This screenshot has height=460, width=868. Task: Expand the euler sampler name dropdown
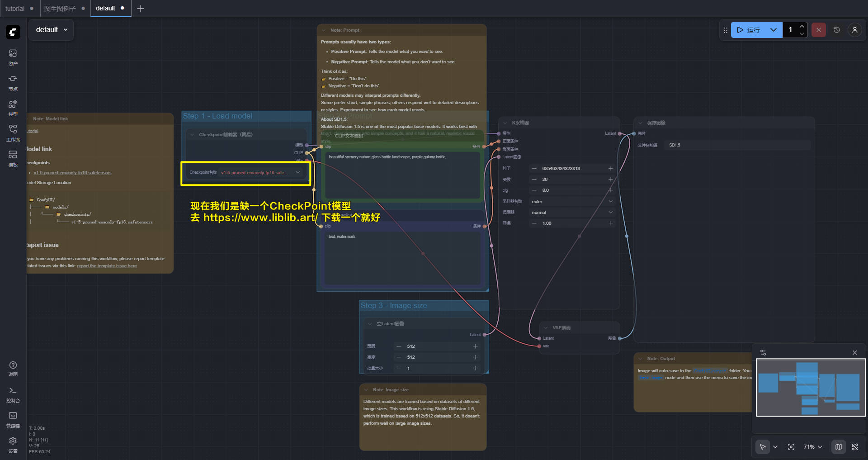click(571, 201)
